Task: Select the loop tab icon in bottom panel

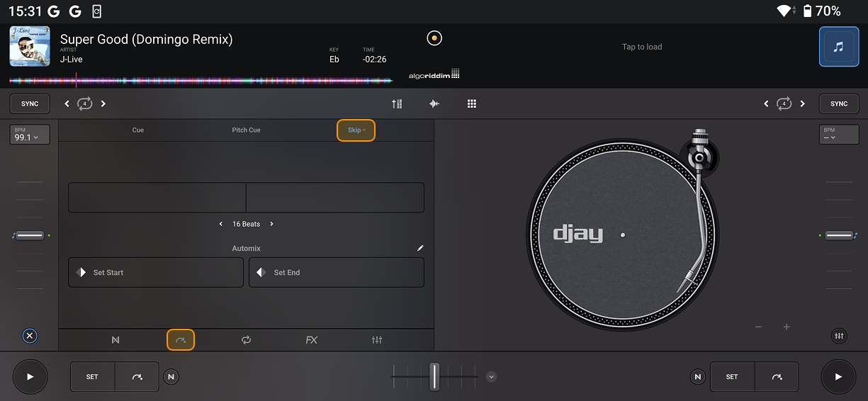Action: 246,340
